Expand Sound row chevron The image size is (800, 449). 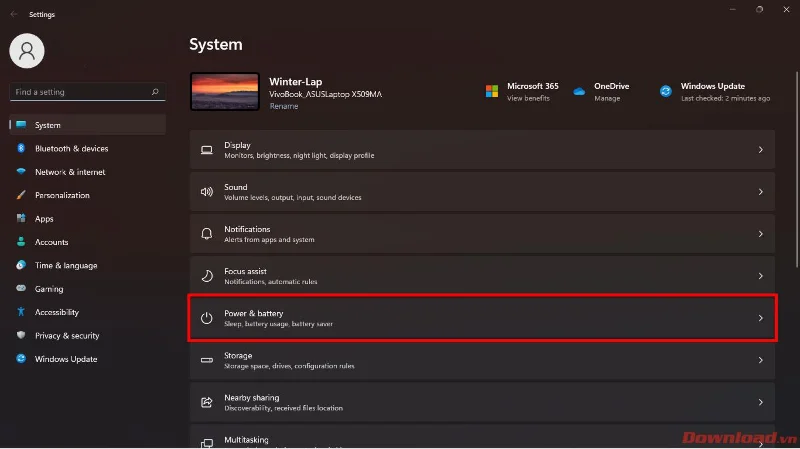tap(760, 192)
